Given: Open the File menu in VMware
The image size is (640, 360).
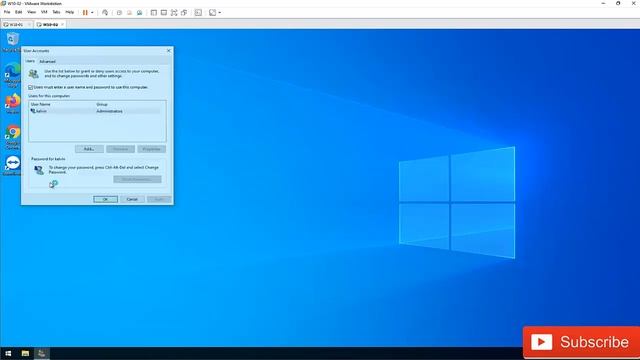Looking at the screenshot, I should click(x=7, y=12).
